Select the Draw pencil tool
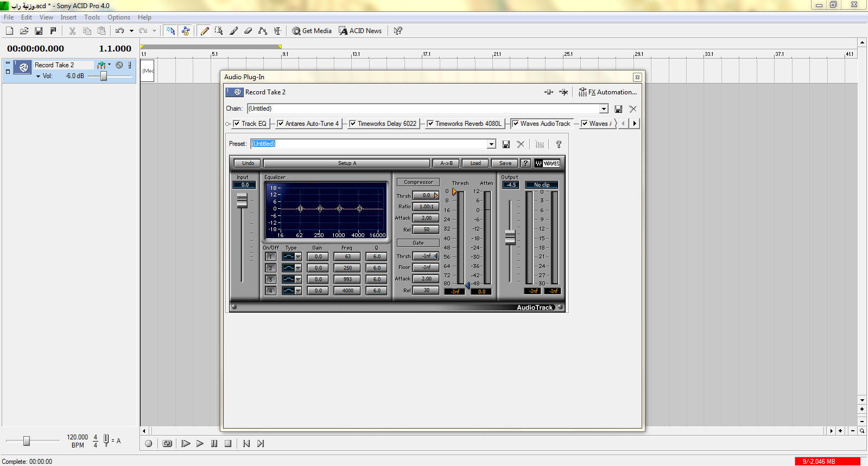This screenshot has width=868, height=466. [205, 31]
